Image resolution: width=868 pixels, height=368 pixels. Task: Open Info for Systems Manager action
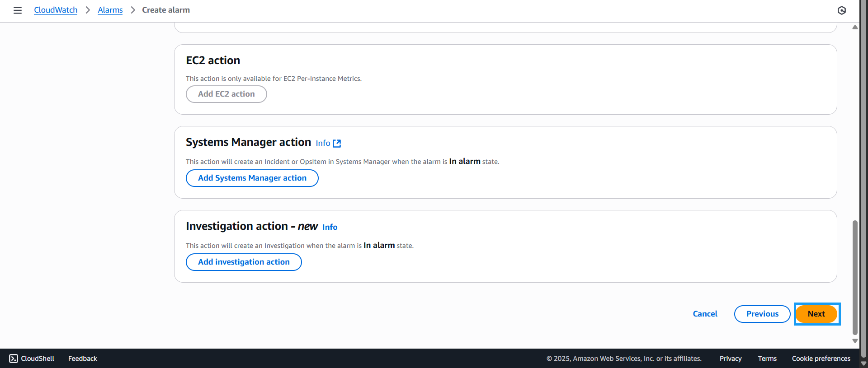point(323,143)
